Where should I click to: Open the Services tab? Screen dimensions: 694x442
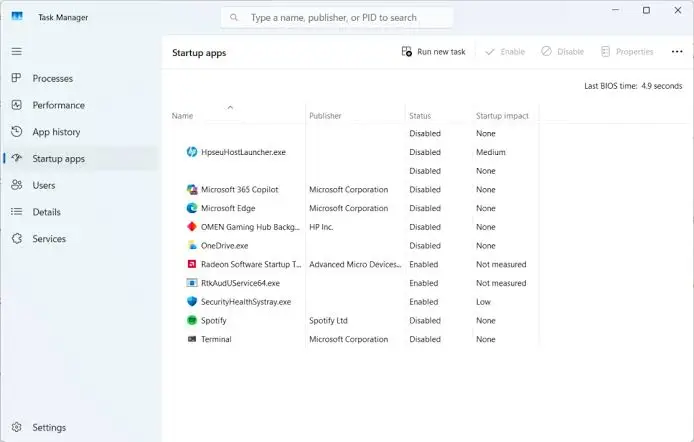click(x=81, y=239)
